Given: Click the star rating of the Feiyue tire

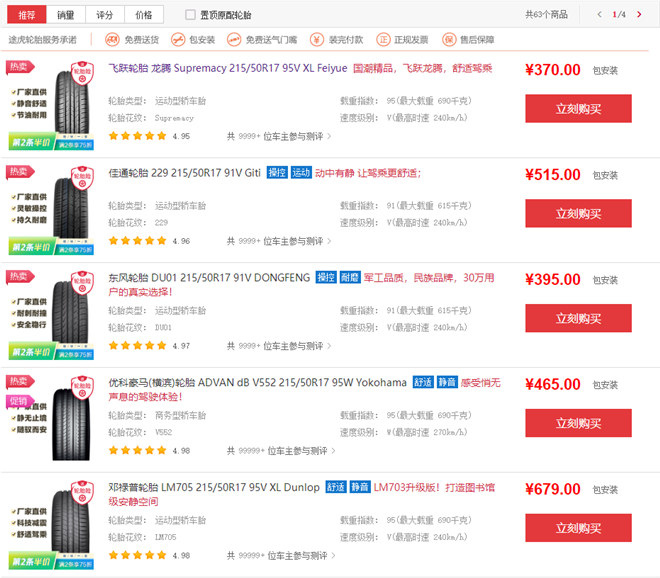Looking at the screenshot, I should (x=138, y=136).
